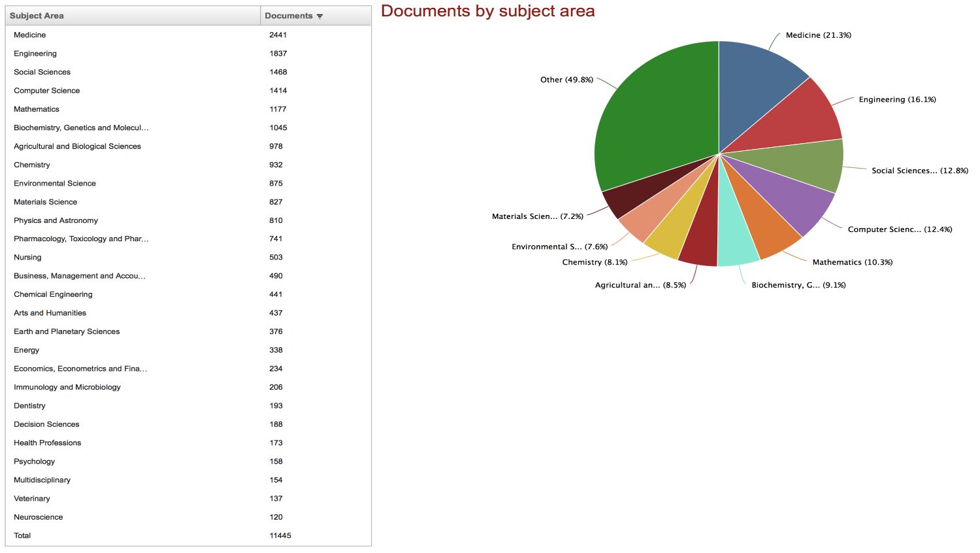Click the "Computer Scienc... (12.4%)" chart label
This screenshot has height=553, width=980.
(x=900, y=229)
